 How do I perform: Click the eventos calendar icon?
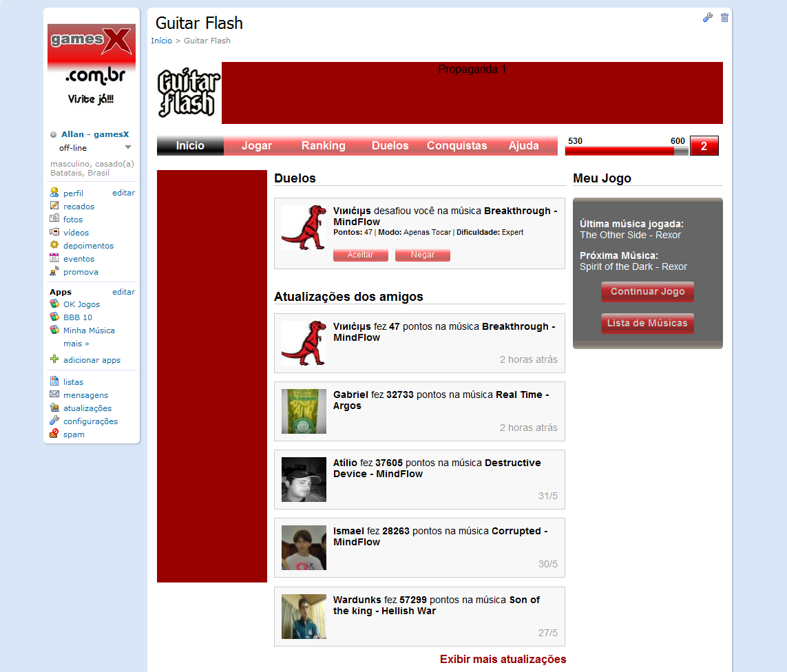(54, 258)
